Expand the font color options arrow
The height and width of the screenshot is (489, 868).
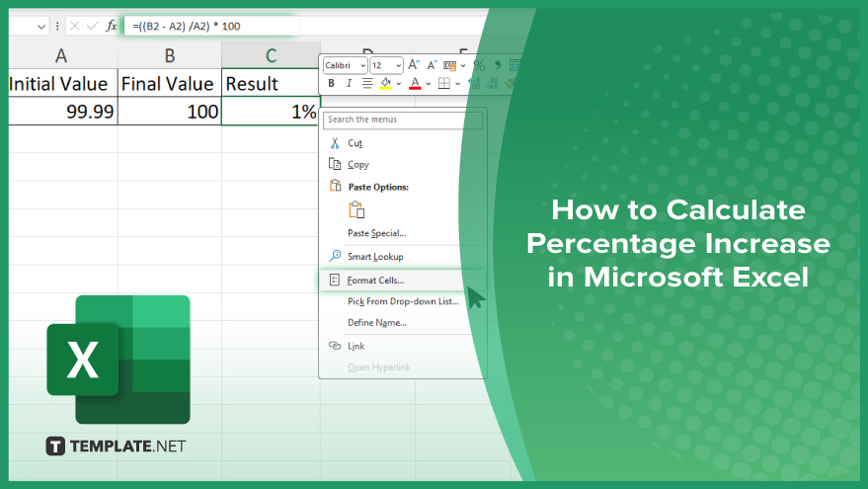428,84
